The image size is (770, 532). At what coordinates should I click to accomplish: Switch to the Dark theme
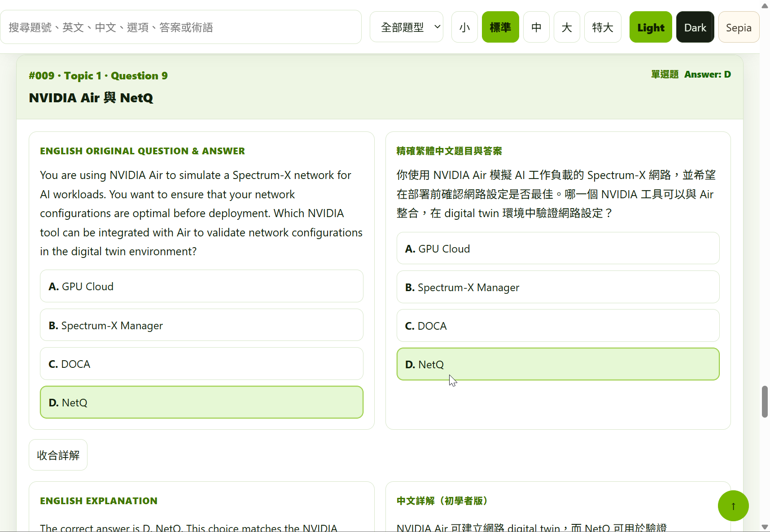click(695, 27)
